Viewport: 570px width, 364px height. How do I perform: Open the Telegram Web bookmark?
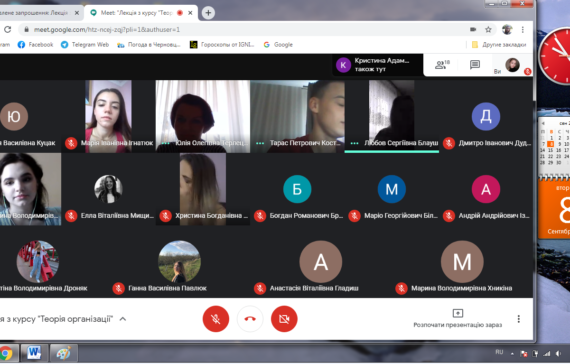click(85, 45)
